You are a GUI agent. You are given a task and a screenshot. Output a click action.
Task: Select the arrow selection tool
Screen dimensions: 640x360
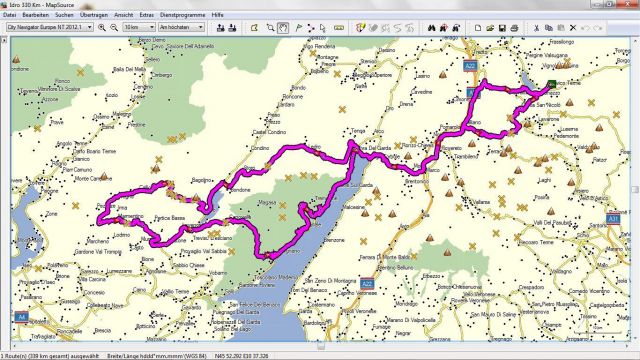point(322,28)
